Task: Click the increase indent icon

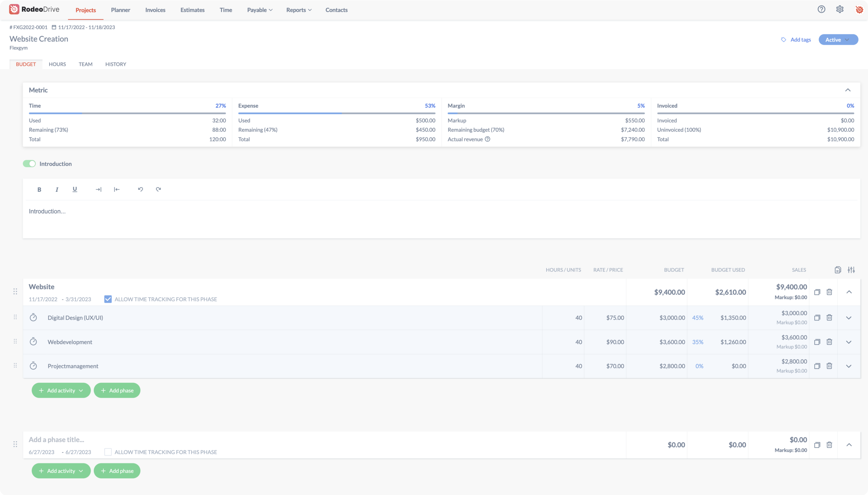Action: [99, 189]
